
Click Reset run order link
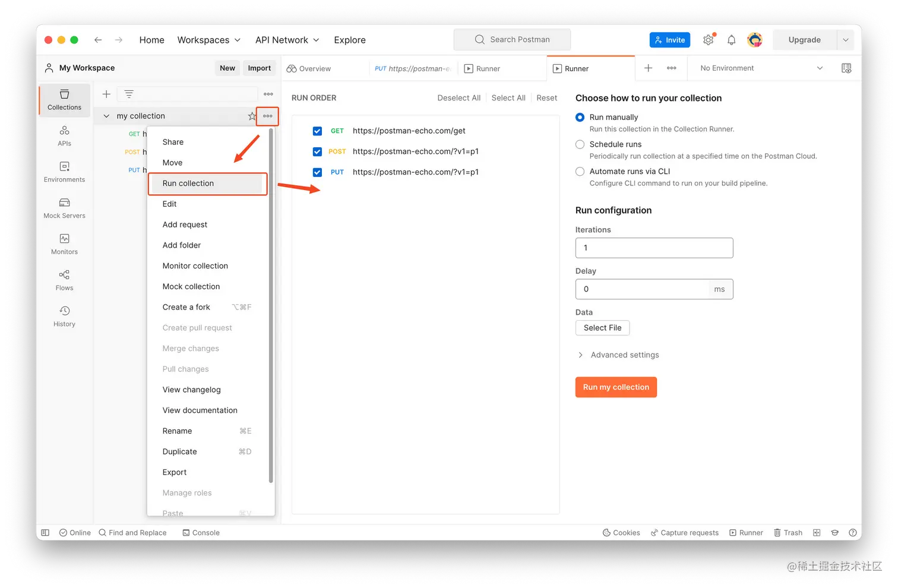pyautogui.click(x=546, y=98)
